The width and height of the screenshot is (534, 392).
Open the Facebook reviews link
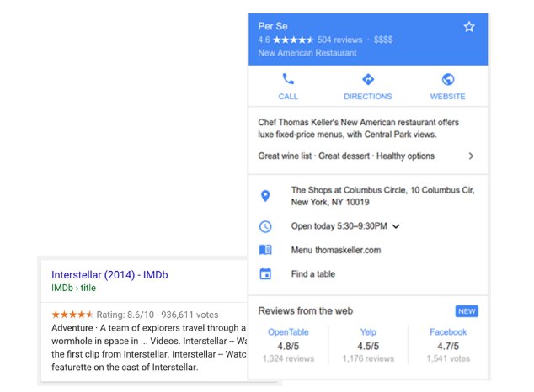(448, 331)
